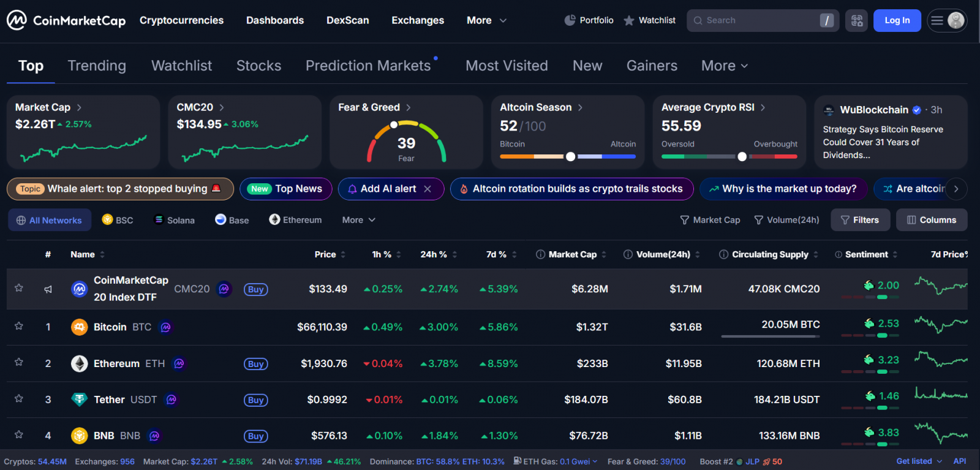Click the megaphone ad icon in CMC20 row
This screenshot has height=470, width=980.
pyautogui.click(x=48, y=289)
